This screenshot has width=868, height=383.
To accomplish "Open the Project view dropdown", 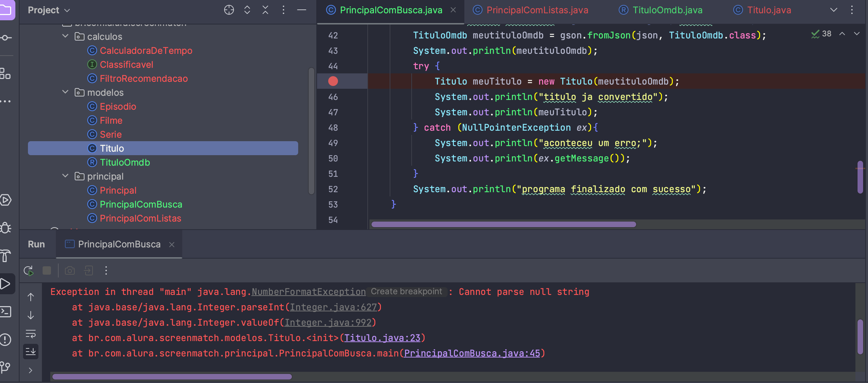I will point(49,10).
